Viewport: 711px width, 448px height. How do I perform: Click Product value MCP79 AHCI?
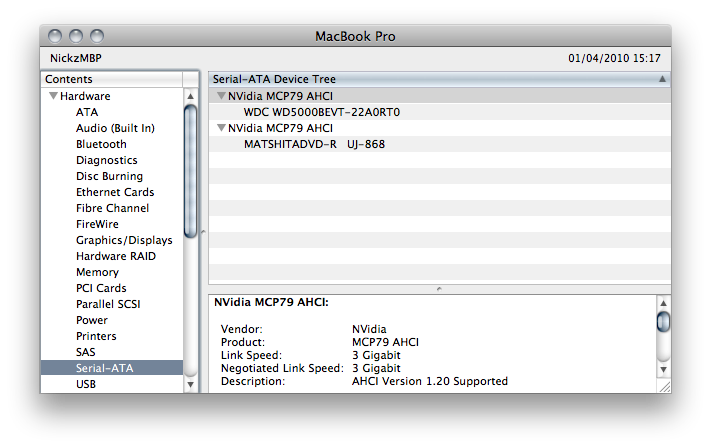(385, 342)
